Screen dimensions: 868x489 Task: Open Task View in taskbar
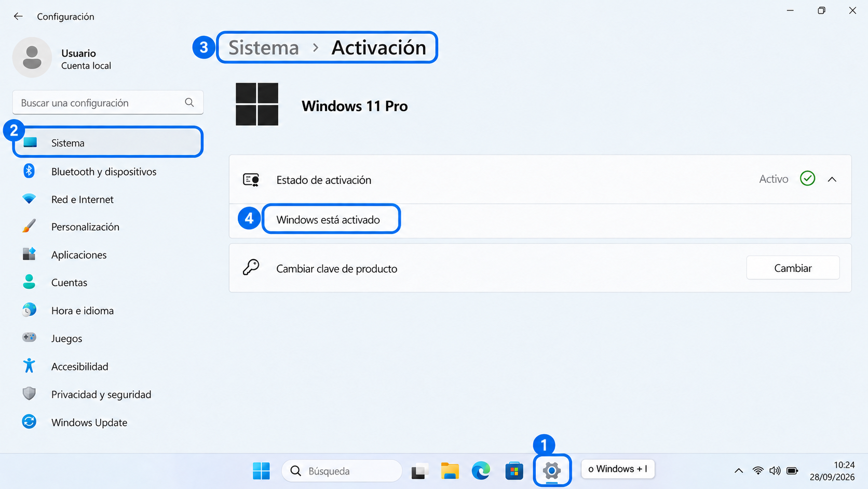[419, 471]
